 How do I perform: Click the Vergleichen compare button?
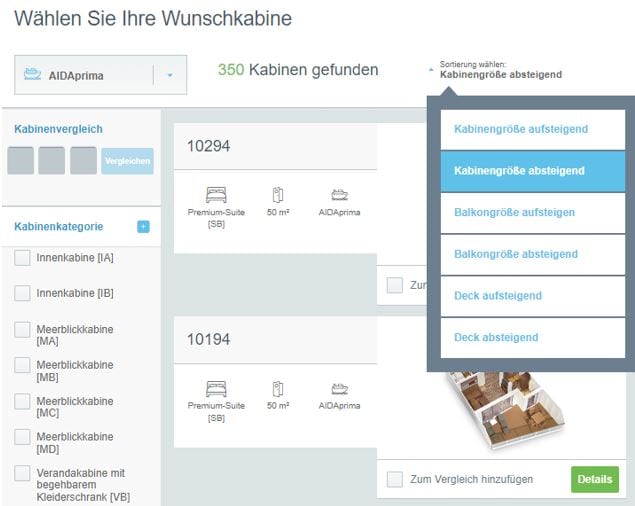(127, 161)
